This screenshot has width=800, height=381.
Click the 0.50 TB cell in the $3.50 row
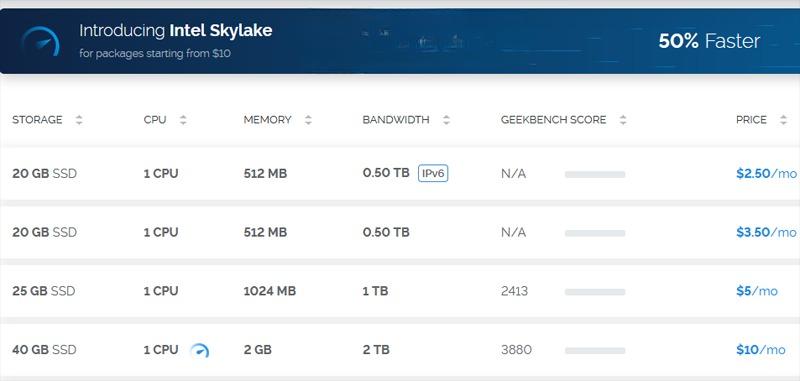386,232
